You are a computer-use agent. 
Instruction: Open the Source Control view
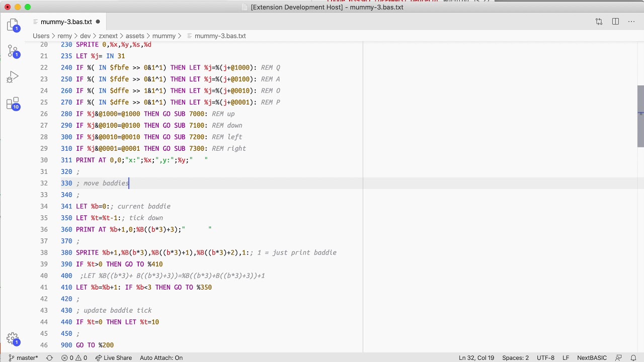coord(13,51)
